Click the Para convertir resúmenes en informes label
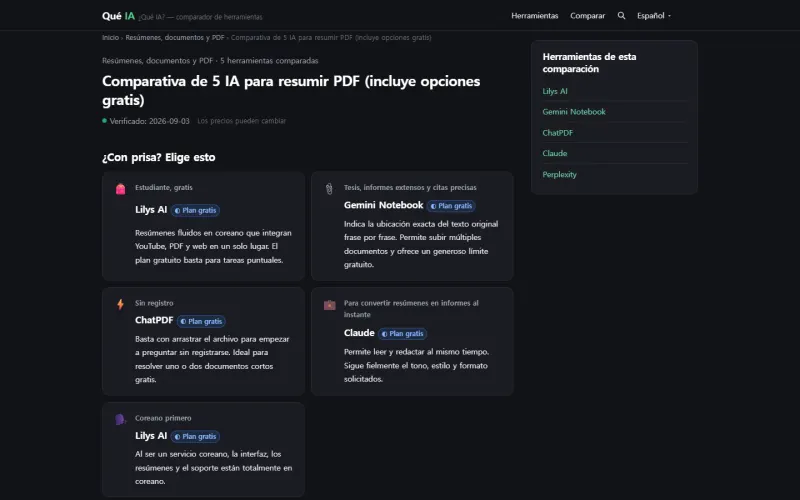The image size is (800, 500). click(x=411, y=309)
